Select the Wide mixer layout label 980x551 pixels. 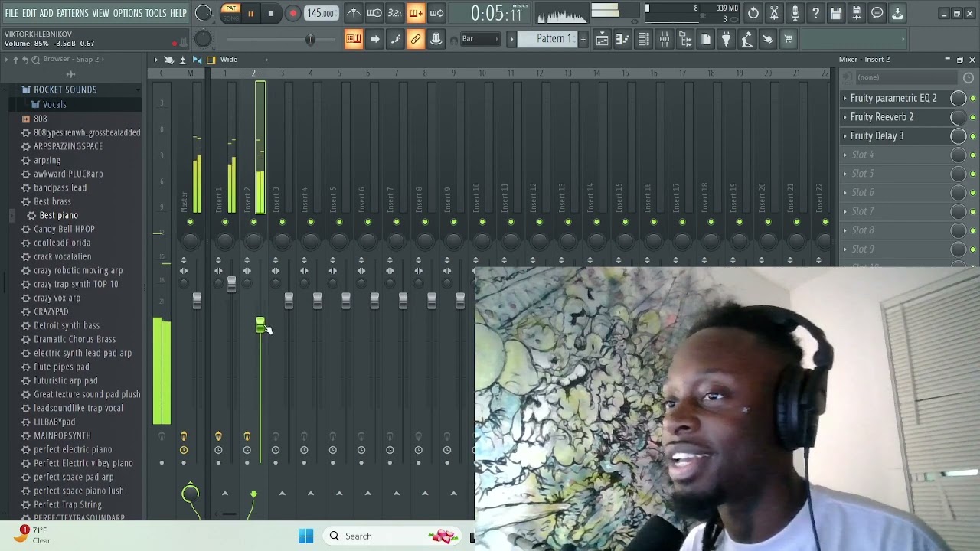coord(229,60)
